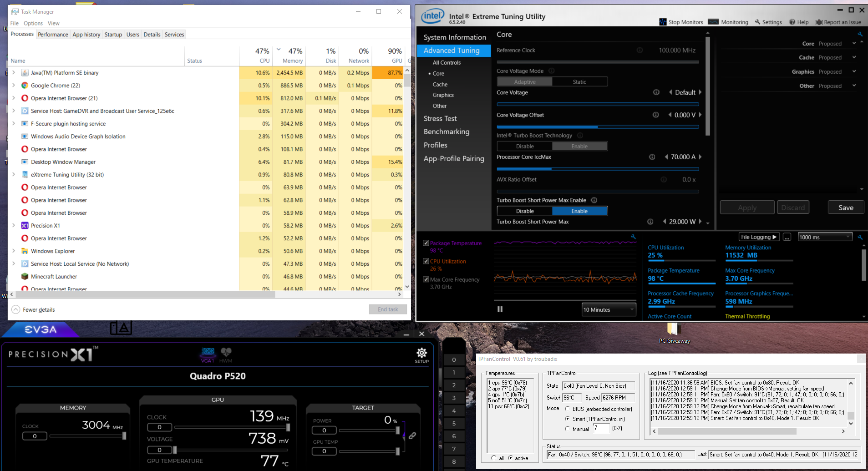This screenshot has height=471, width=868.
Task: Expand the Google Chrome process group
Action: pyautogui.click(x=14, y=86)
